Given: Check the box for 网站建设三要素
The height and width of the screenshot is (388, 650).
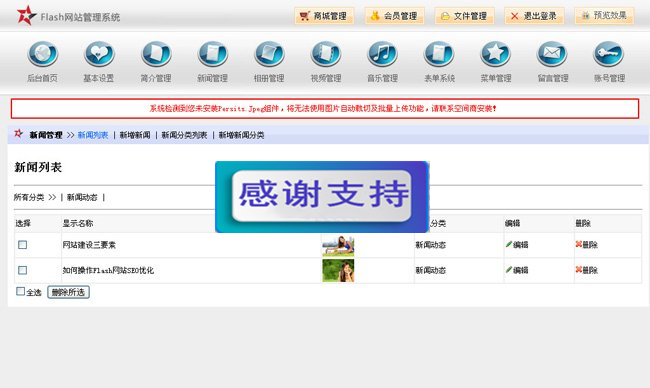Looking at the screenshot, I should [x=22, y=245].
